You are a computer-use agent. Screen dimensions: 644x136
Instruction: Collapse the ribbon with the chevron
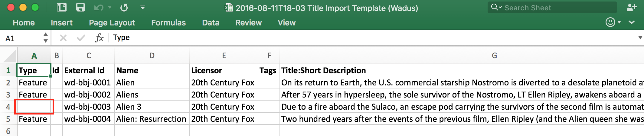[x=632, y=22]
